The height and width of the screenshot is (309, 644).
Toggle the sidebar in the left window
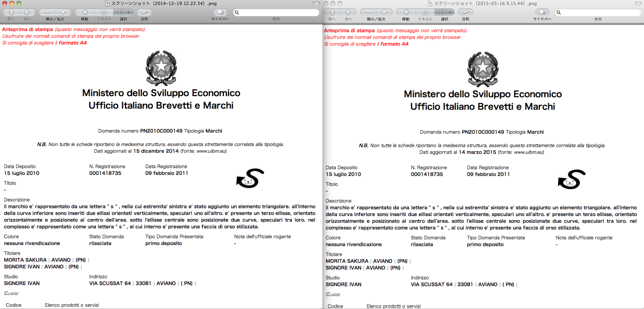[x=220, y=12]
